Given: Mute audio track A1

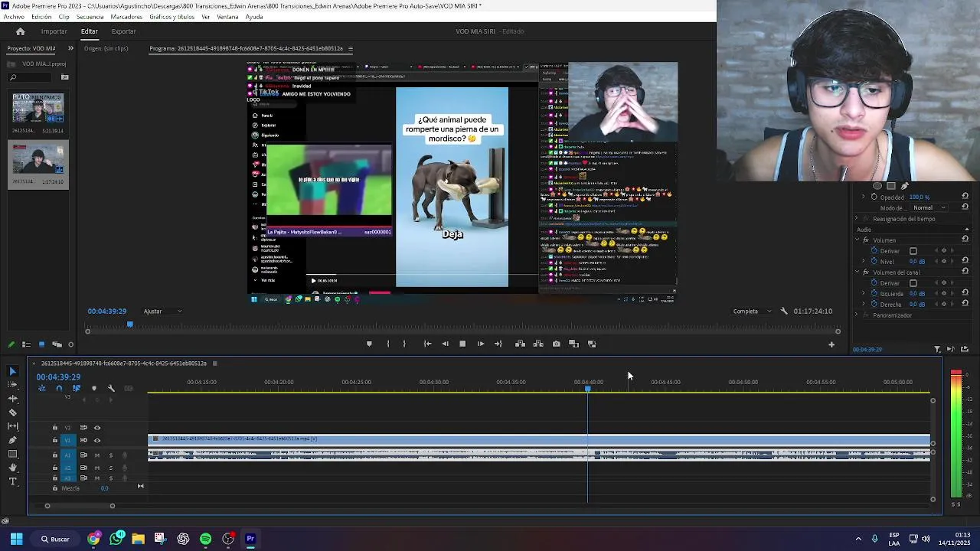Looking at the screenshot, I should coord(96,455).
